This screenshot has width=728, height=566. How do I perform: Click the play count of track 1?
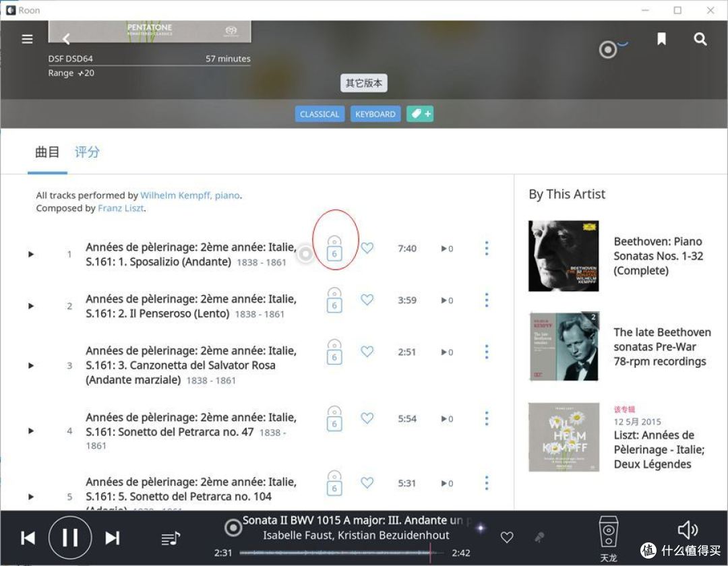(x=447, y=249)
